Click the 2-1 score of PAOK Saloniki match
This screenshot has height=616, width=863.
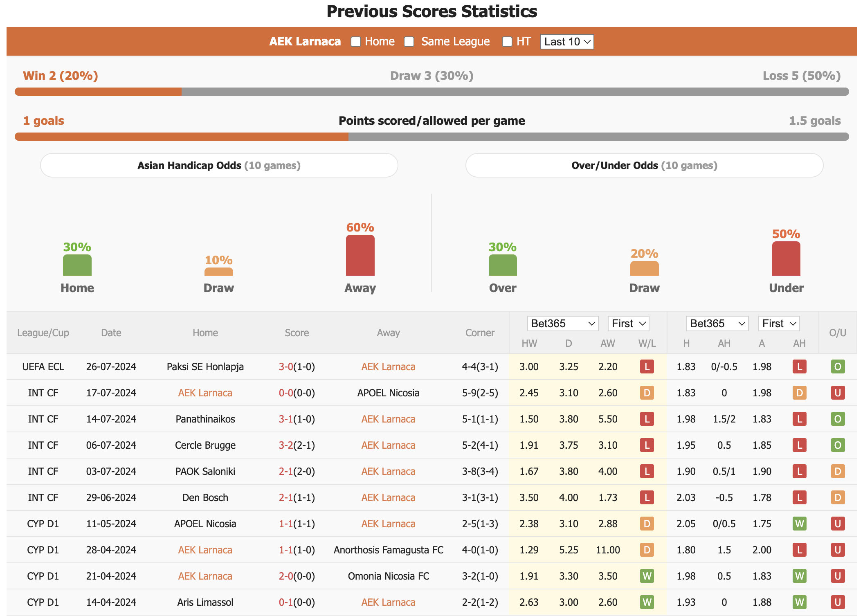286,472
